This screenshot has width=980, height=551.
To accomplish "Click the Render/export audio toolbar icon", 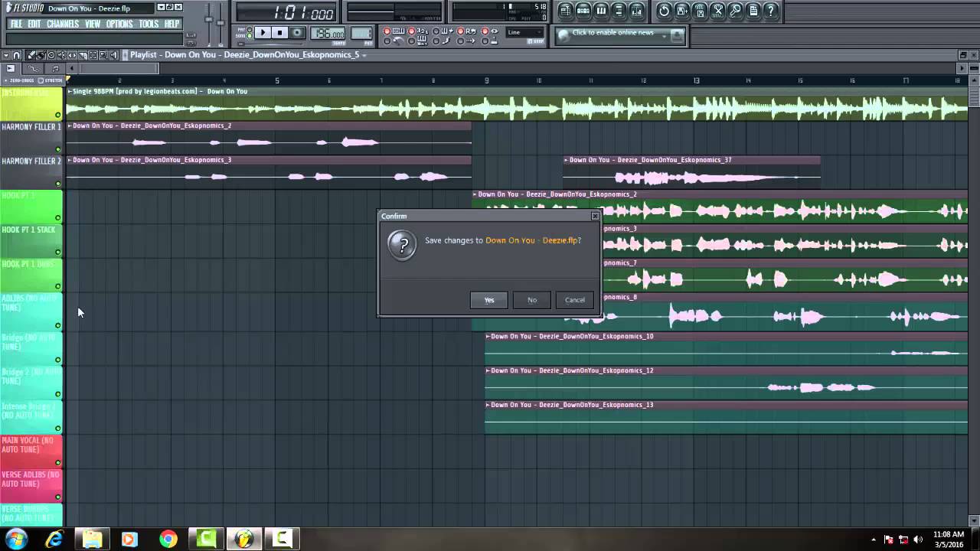I will click(x=700, y=10).
